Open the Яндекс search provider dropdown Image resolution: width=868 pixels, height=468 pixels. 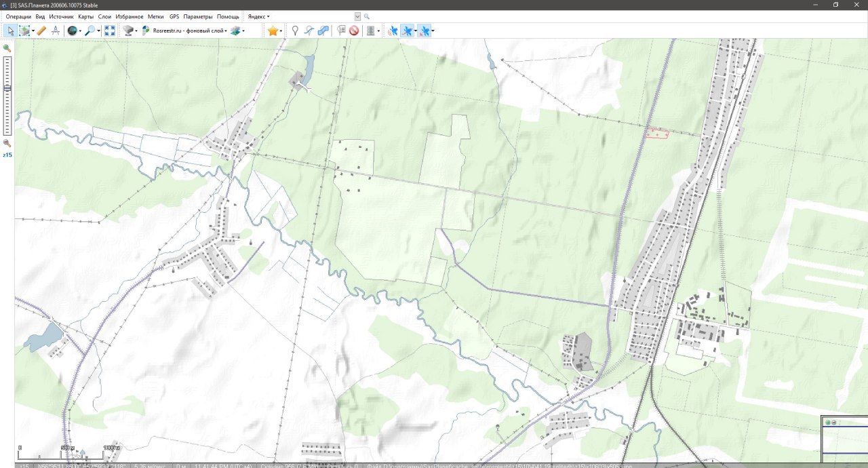258,16
